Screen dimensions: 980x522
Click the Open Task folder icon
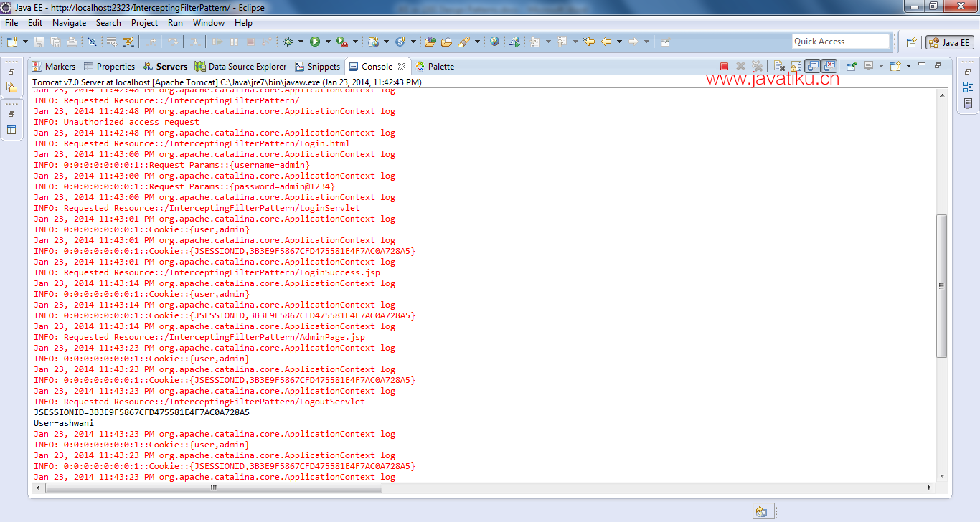click(446, 42)
